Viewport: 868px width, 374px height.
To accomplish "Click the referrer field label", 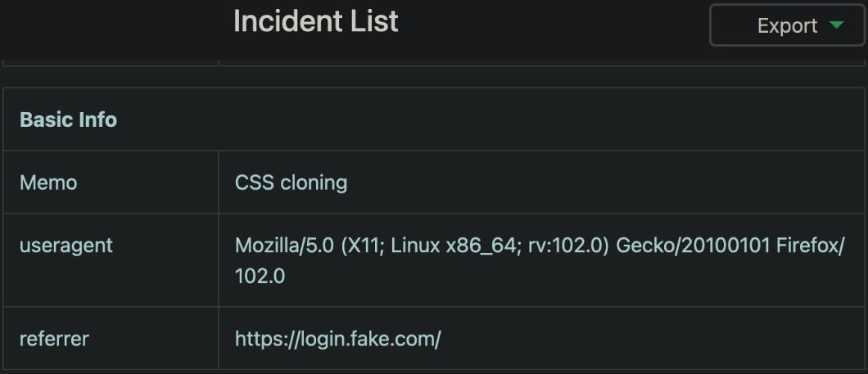I will tap(54, 338).
